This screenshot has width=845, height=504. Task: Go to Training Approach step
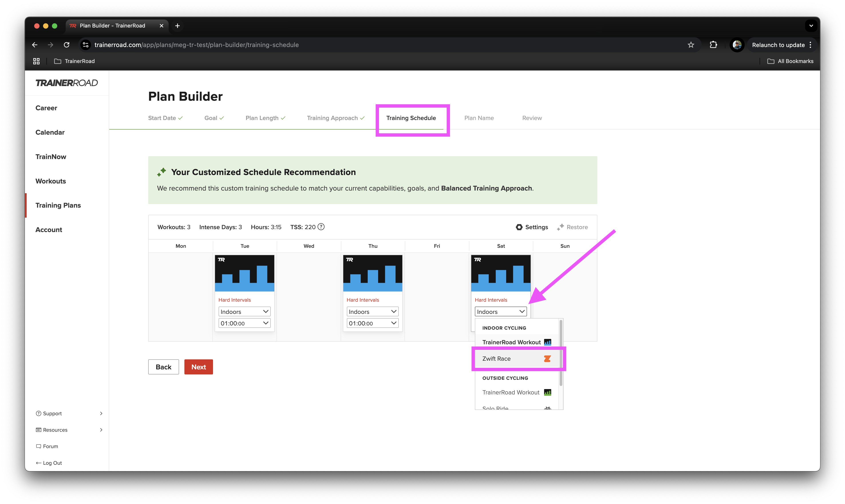336,118
